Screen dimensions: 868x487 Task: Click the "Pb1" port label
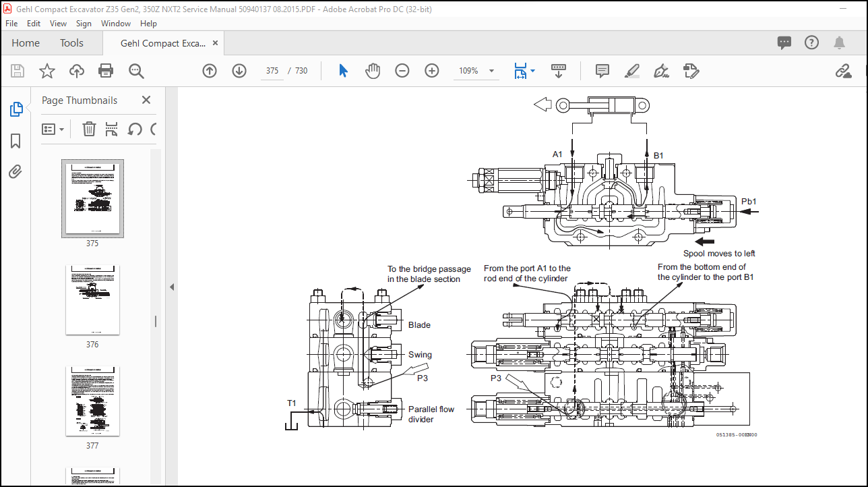pyautogui.click(x=749, y=202)
